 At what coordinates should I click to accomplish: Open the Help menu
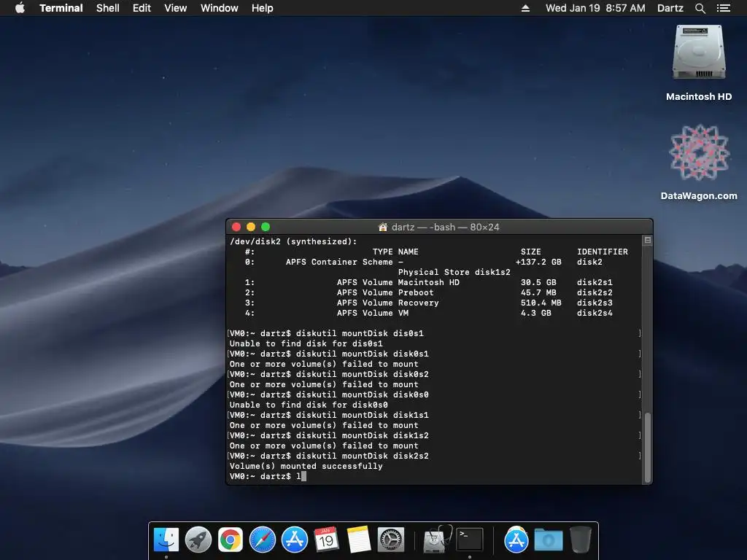click(262, 8)
